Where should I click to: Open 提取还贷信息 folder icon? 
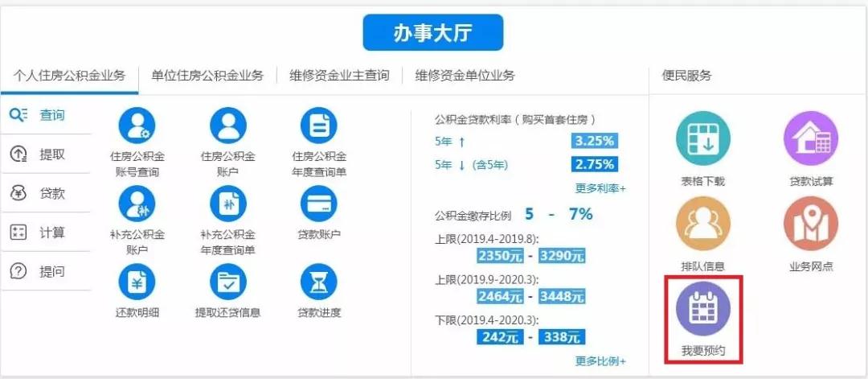point(227,282)
